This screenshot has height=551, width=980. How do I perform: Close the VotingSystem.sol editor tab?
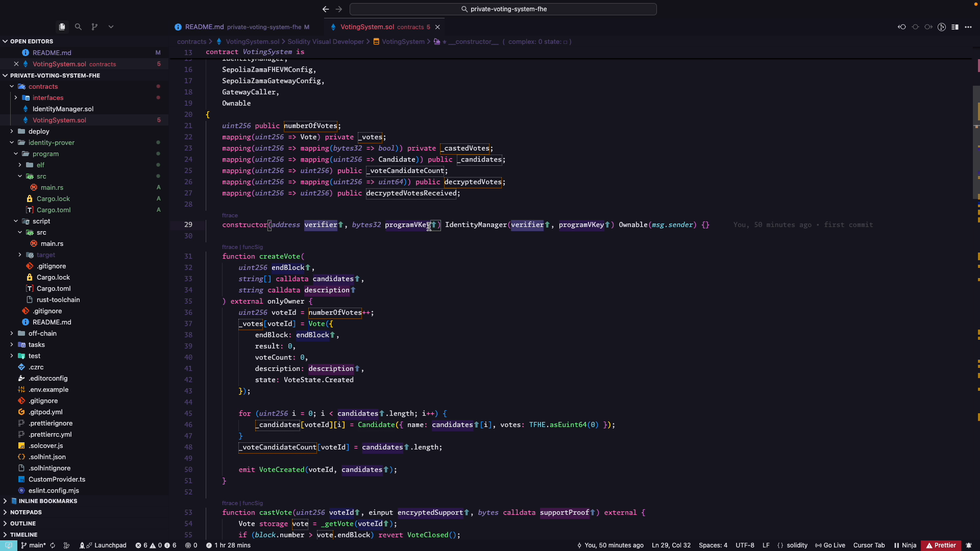coord(437,27)
